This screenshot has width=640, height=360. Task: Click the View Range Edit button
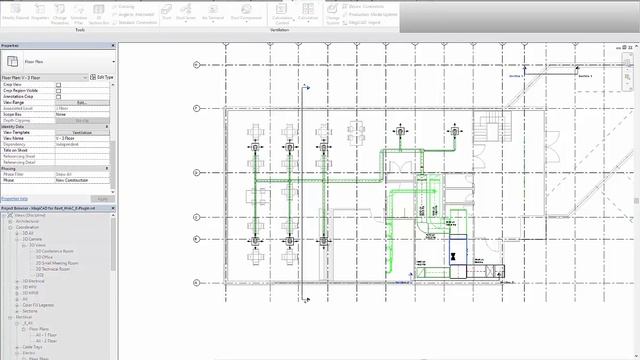pos(82,102)
